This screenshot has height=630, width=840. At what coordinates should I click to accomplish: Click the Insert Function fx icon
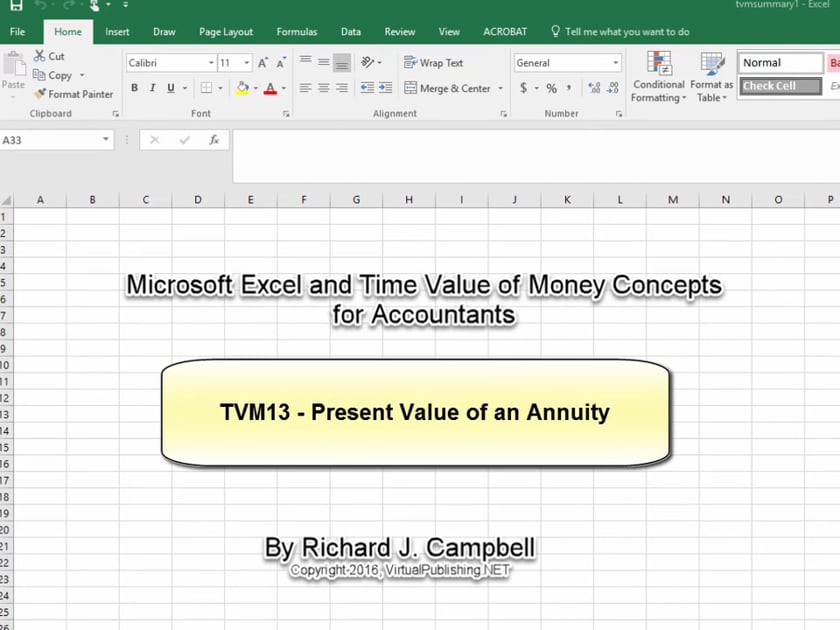(x=214, y=140)
